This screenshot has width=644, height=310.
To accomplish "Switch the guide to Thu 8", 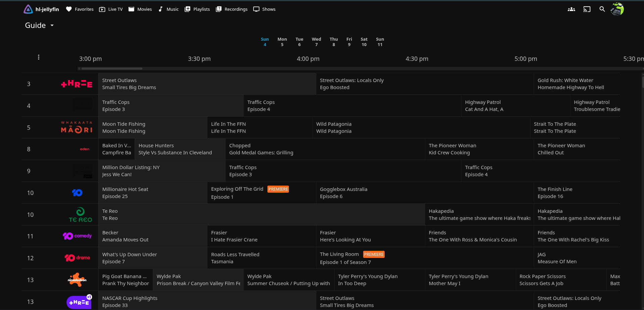I will click(334, 42).
